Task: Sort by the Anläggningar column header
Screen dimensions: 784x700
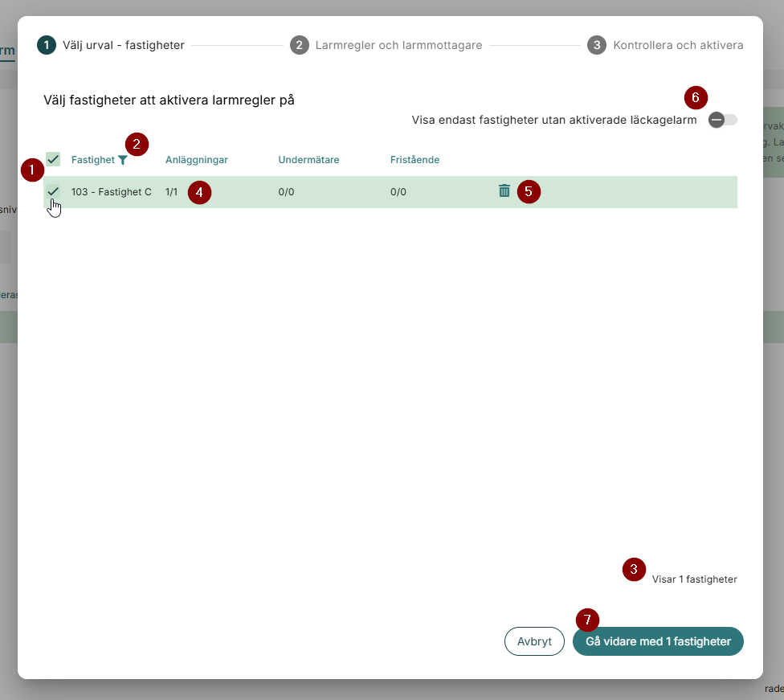Action: (x=197, y=160)
